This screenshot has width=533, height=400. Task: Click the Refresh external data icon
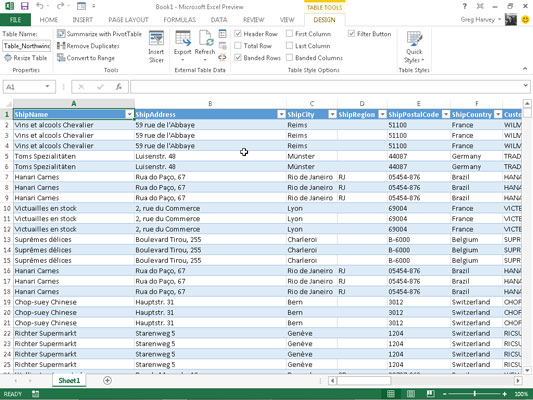(x=205, y=38)
